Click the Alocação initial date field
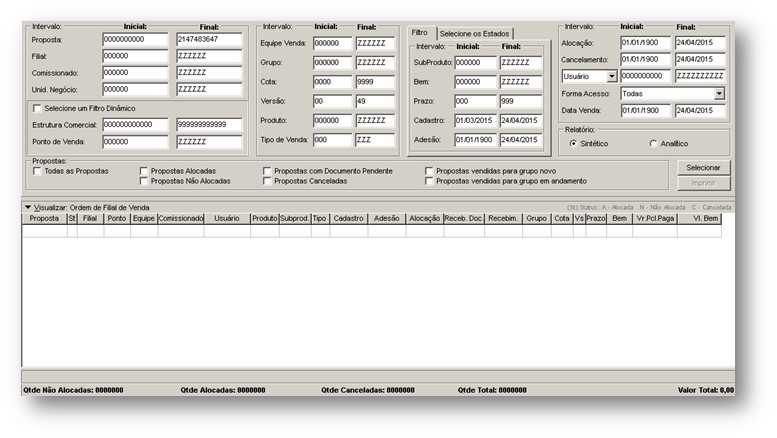Viewport: 777px width, 438px height. (645, 43)
